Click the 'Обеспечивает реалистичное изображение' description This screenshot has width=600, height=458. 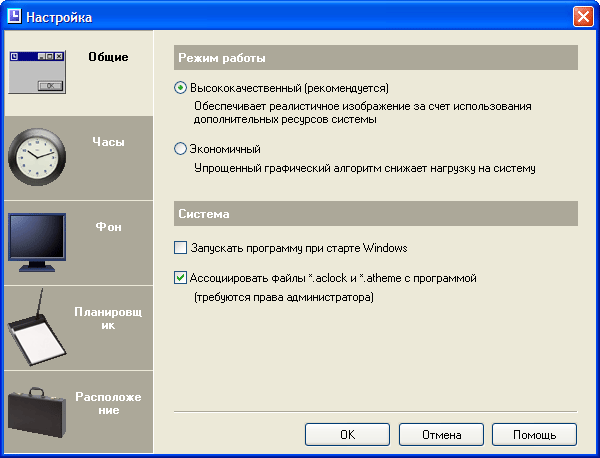click(362, 113)
